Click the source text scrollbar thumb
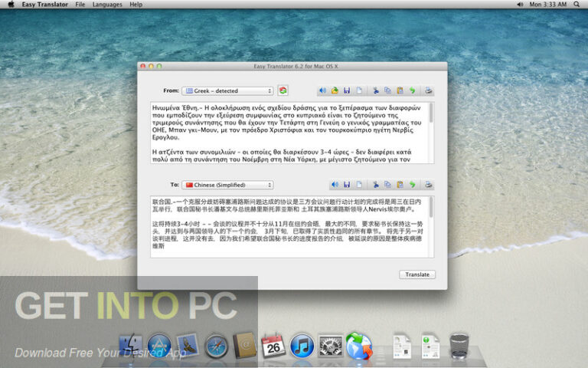 tap(431, 113)
